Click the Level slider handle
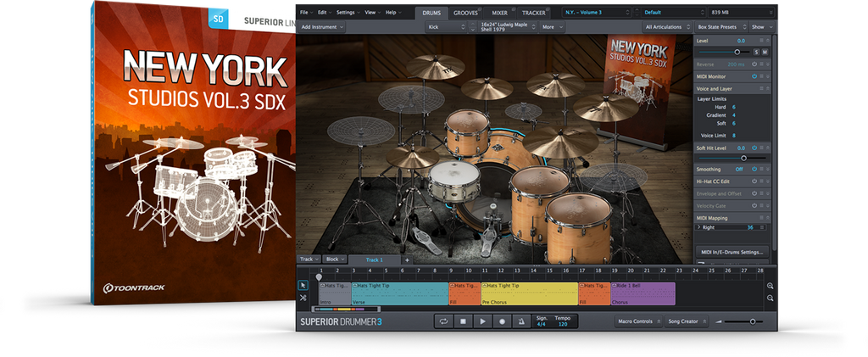The height and width of the screenshot is (357, 868). (737, 52)
